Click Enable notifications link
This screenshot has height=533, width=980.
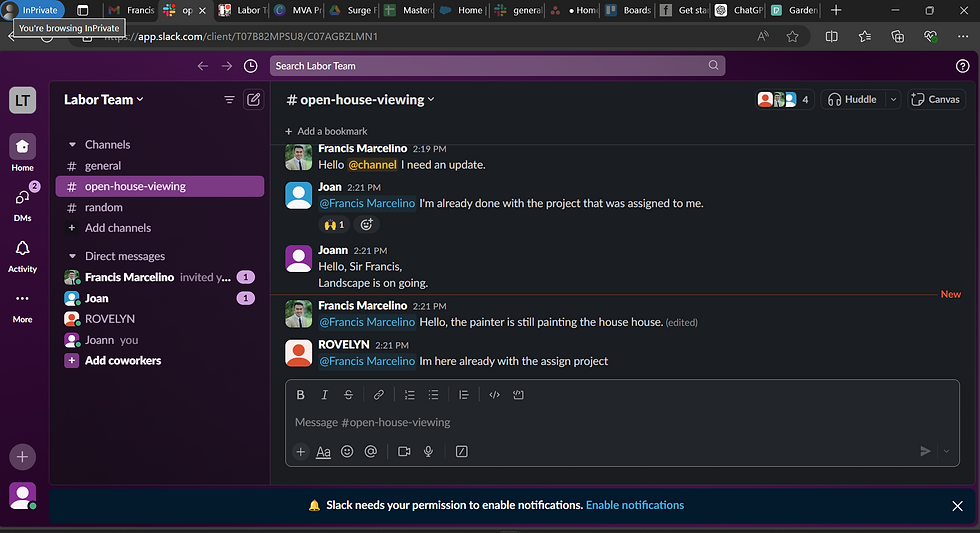(634, 505)
